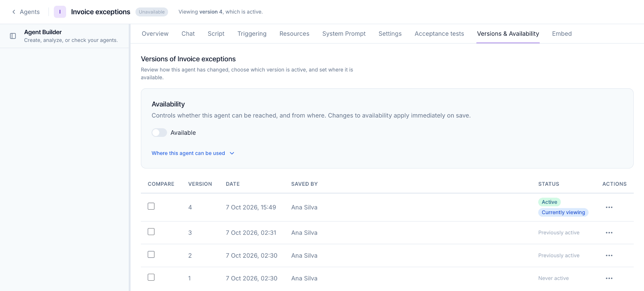Click the Agent Builder sidebar item

point(65,36)
